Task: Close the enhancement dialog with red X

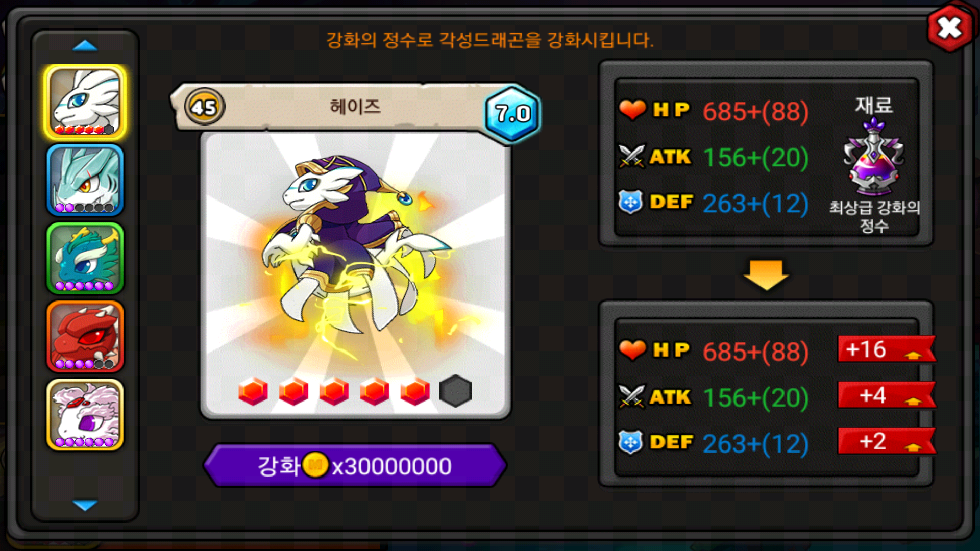Action: click(x=949, y=28)
